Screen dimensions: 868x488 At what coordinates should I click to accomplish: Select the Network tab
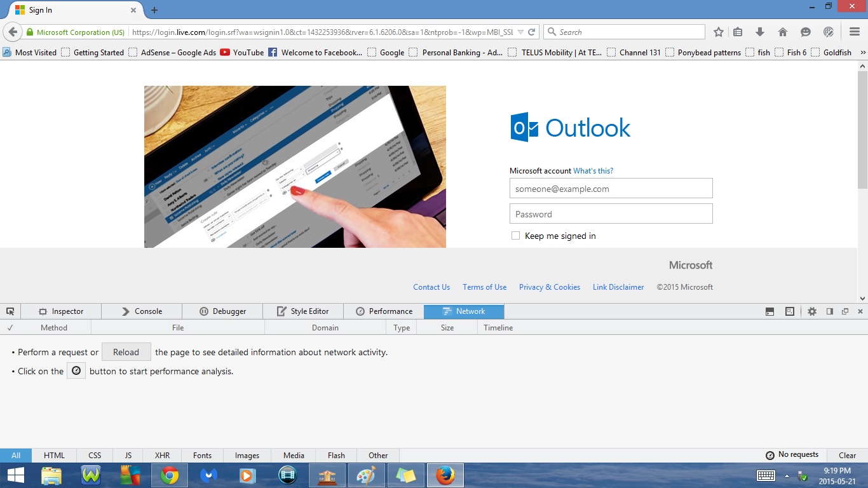click(x=464, y=311)
